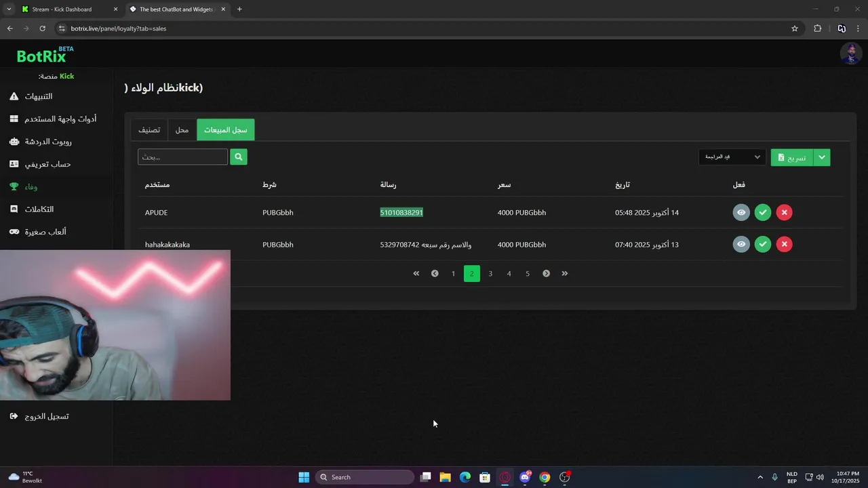This screenshot has width=868, height=488.
Task: Click the green search magnifier button
Action: tap(239, 157)
